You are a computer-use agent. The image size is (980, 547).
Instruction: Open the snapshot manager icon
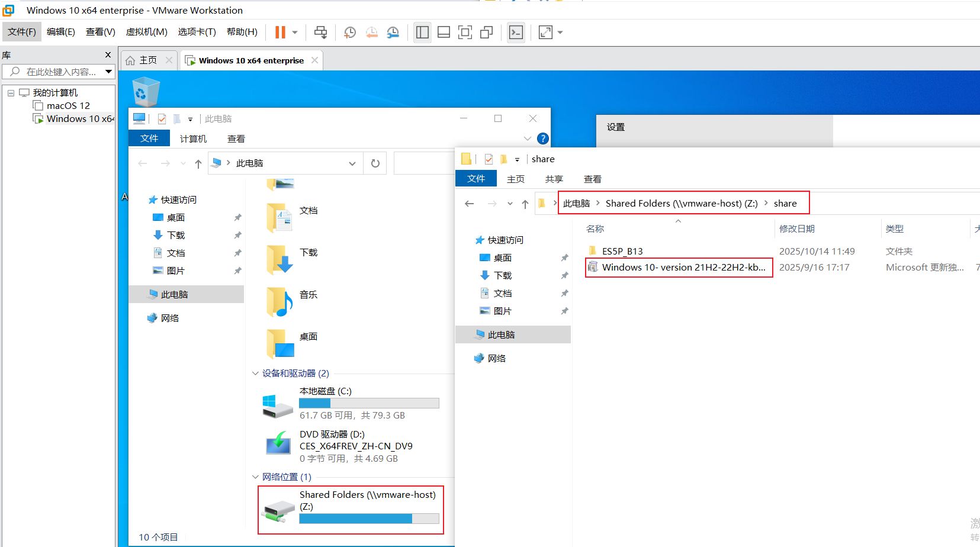tap(393, 33)
